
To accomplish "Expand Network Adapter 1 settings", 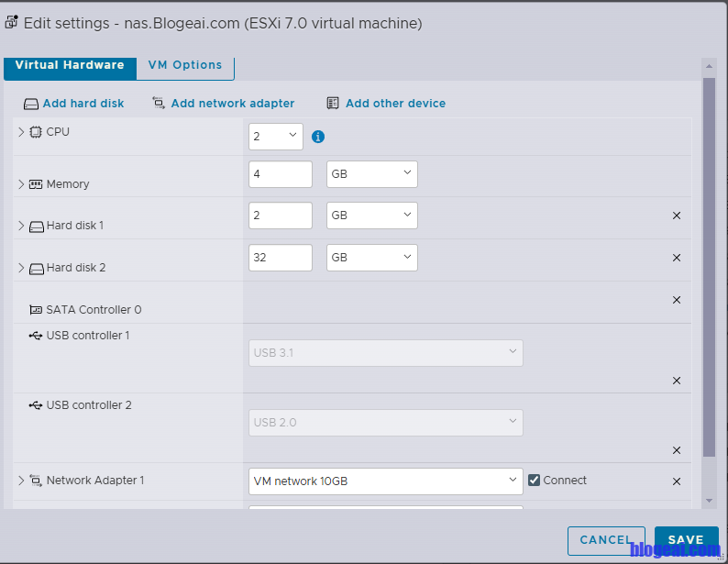I will (21, 481).
